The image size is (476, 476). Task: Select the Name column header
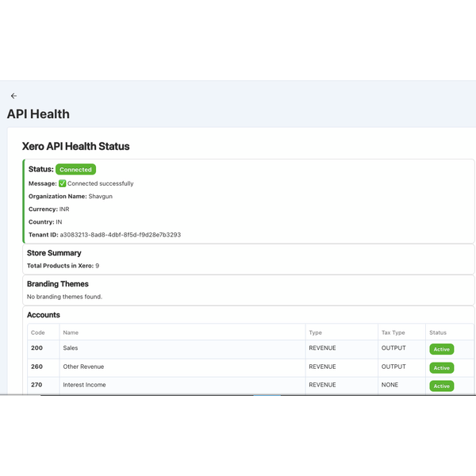pos(71,332)
